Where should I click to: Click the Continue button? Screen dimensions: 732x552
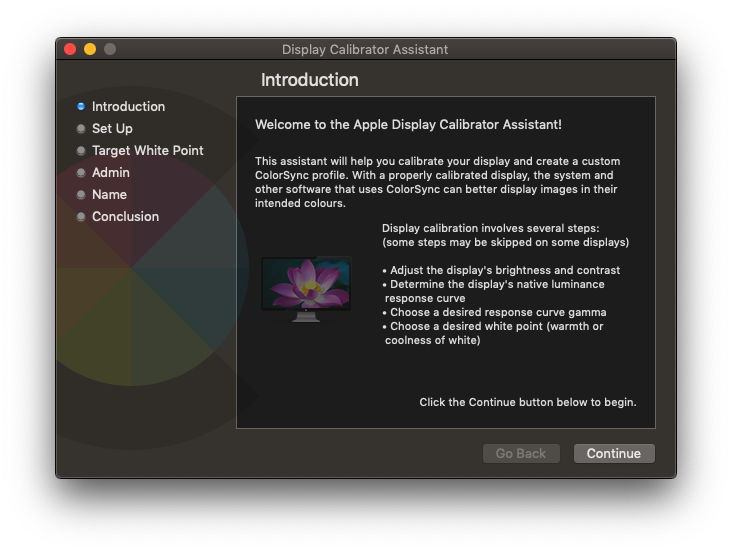[614, 453]
